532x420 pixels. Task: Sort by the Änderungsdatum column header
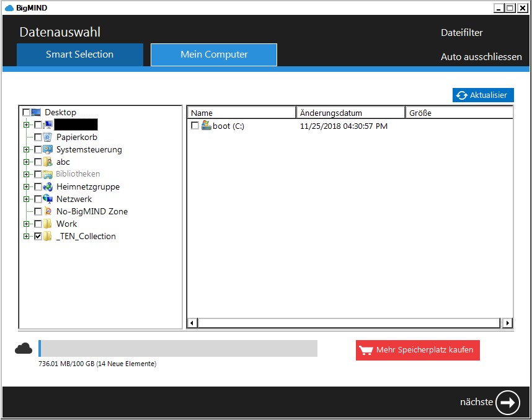[351, 113]
